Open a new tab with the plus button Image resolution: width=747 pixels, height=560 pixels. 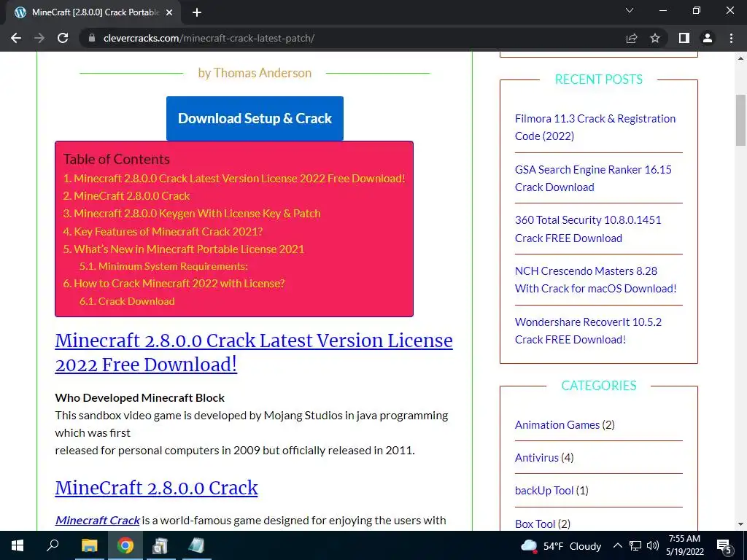(x=197, y=13)
